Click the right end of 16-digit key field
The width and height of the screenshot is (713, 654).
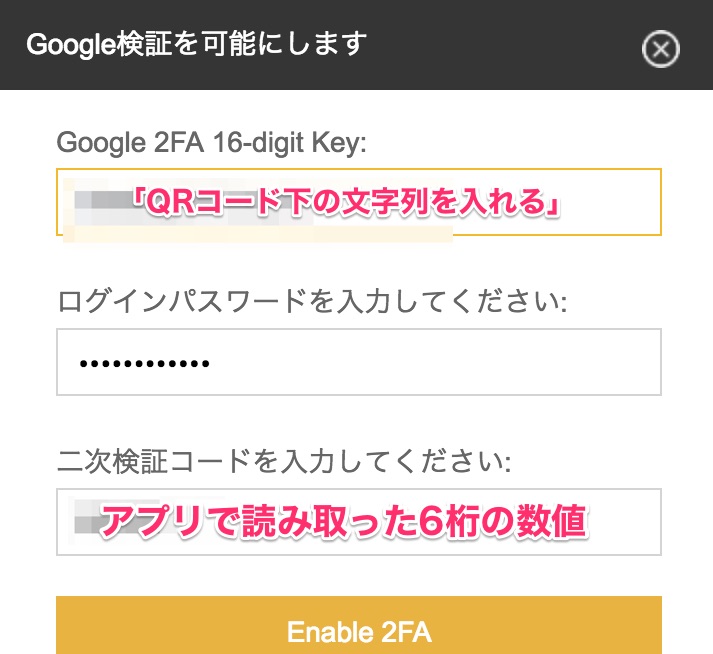point(630,203)
